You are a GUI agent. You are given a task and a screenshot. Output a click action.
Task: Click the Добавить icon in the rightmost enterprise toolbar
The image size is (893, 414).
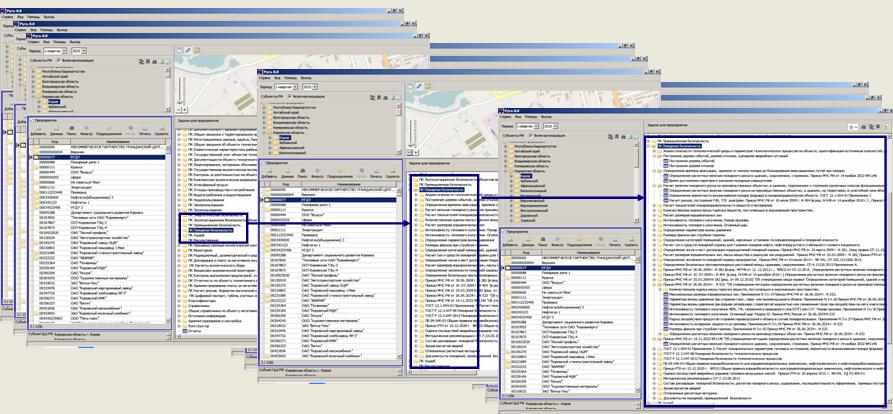click(510, 240)
